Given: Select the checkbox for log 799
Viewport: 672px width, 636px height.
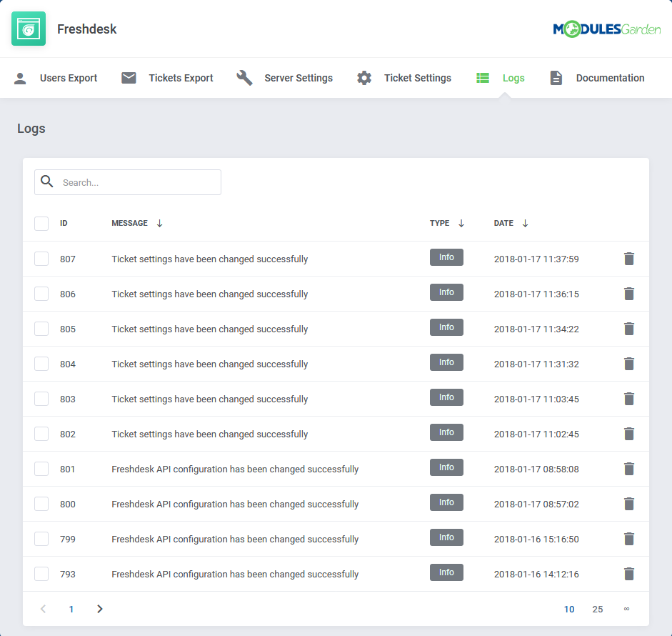Looking at the screenshot, I should coord(41,539).
